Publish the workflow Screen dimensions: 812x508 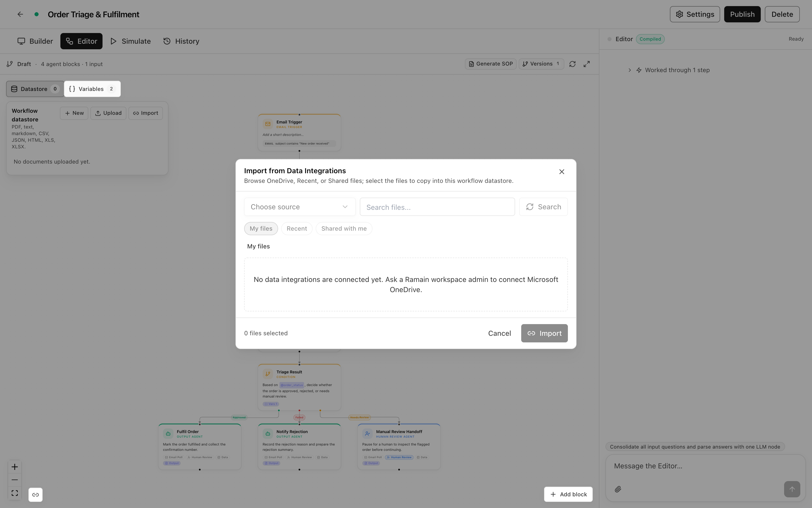[742, 14]
